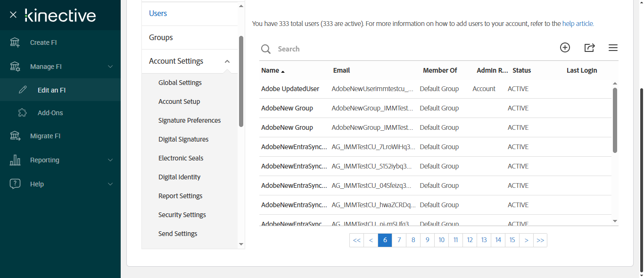Click the add user plus icon
This screenshot has width=644, height=278.
pyautogui.click(x=565, y=48)
